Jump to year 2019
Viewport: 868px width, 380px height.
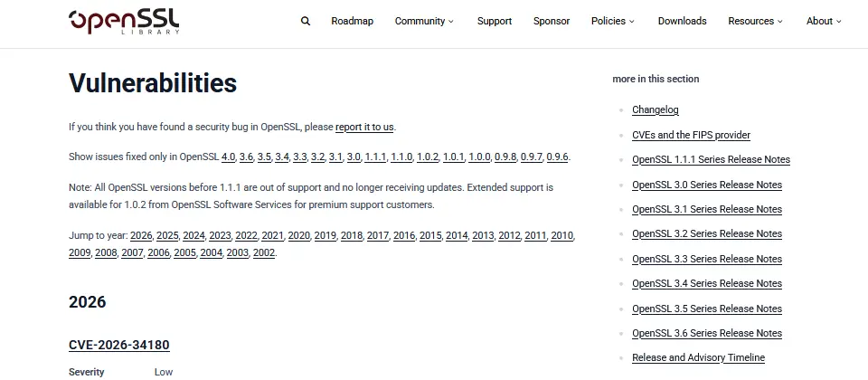325,236
